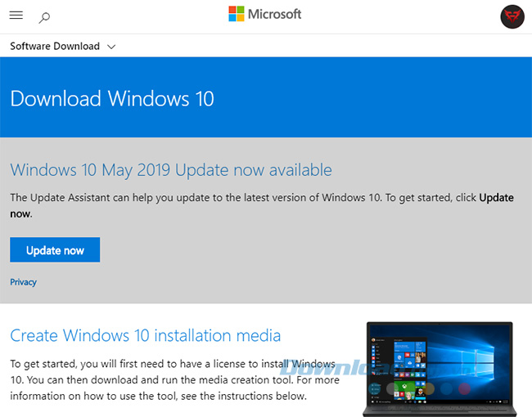532x417 pixels.
Task: Click the media creation tool instructions paragraph
Action: click(174, 379)
